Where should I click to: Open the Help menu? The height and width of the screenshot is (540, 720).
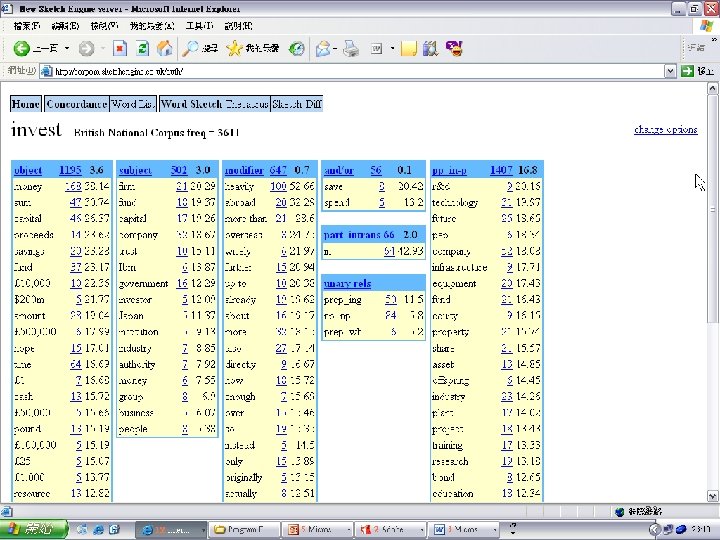[x=238, y=26]
